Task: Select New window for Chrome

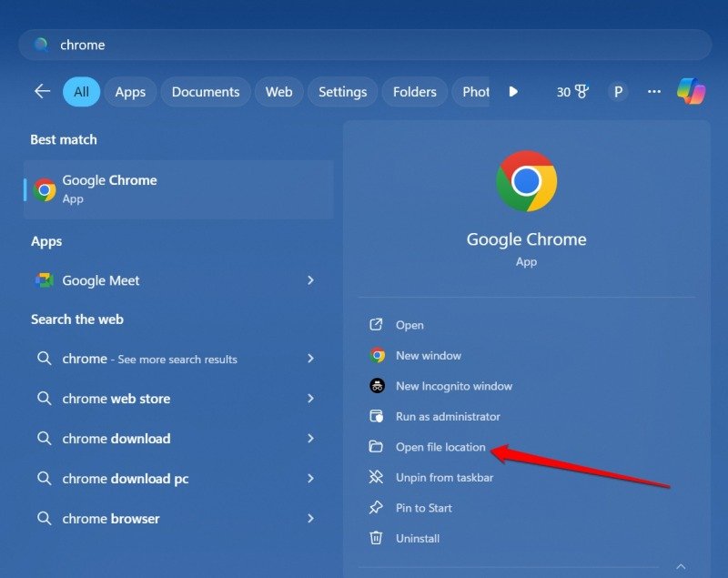Action: pos(428,355)
